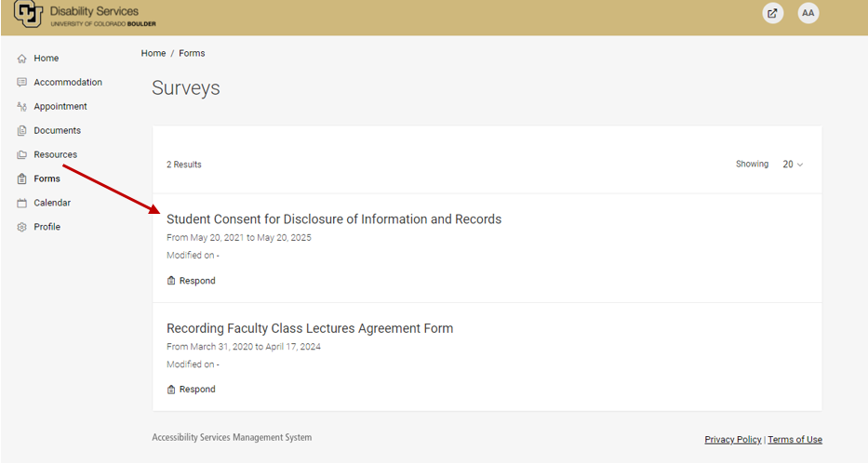Image resolution: width=868 pixels, height=463 pixels.
Task: Click the Accommodation sidebar icon
Action: (x=21, y=83)
